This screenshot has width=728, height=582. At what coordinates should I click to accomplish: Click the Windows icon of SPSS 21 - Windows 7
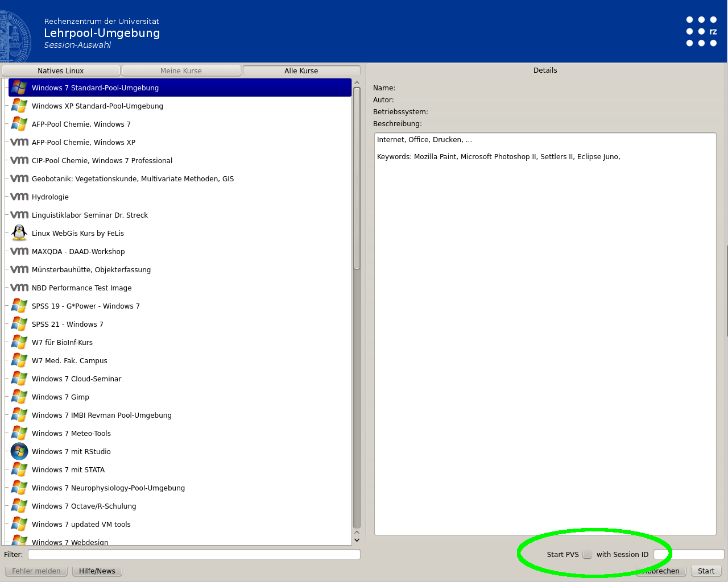(19, 324)
